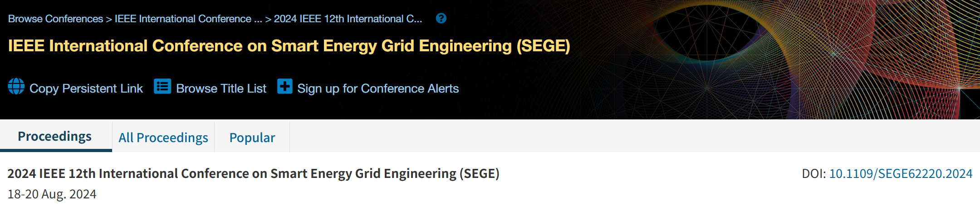Click the "DOI:" label text
The height and width of the screenshot is (212, 980).
[x=814, y=173]
